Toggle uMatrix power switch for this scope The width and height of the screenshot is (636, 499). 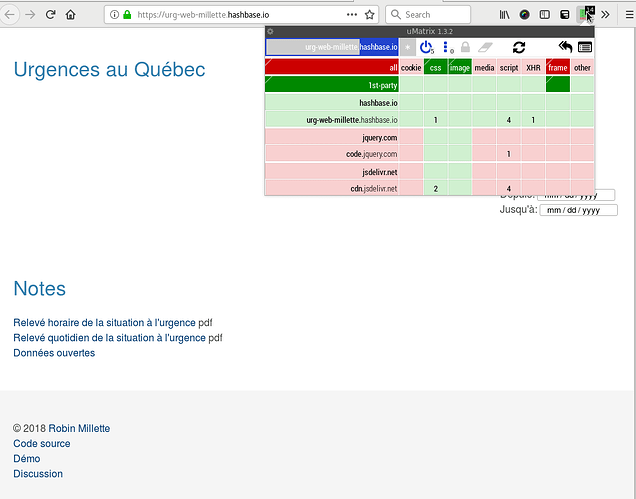click(x=426, y=47)
